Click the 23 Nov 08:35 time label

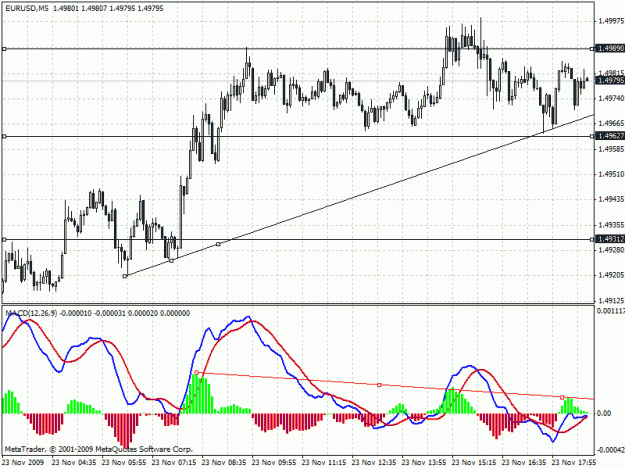224,463
